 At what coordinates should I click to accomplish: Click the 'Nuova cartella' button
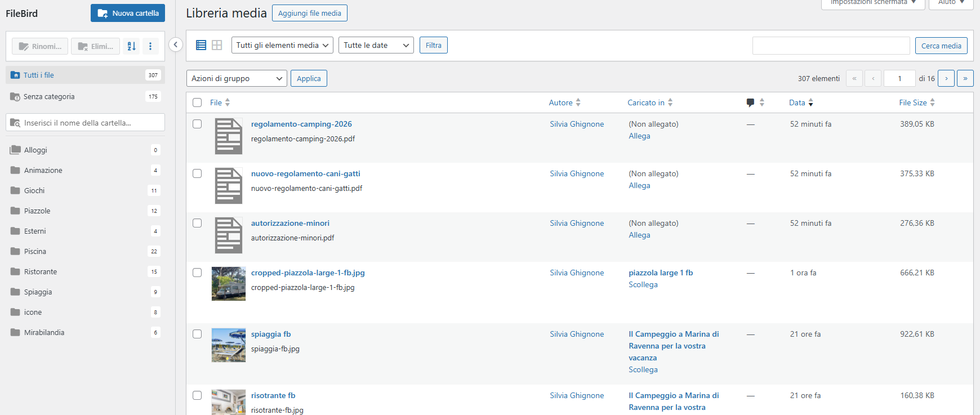tap(128, 13)
